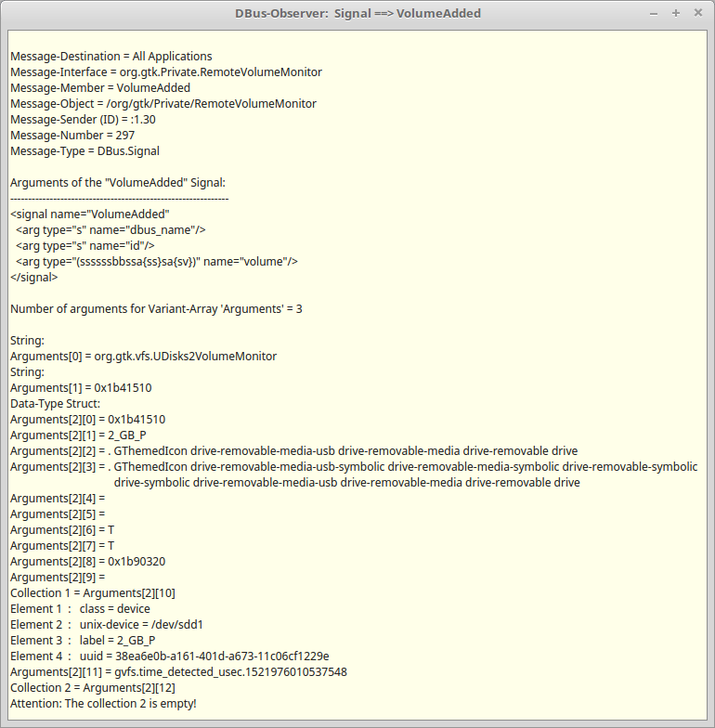Click the Message-Member = VolumeAdded line

pyautogui.click(x=99, y=88)
